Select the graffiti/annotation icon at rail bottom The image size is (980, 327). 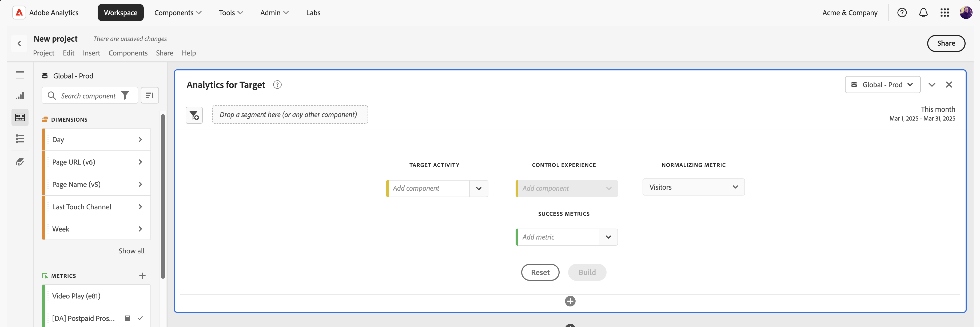20,162
